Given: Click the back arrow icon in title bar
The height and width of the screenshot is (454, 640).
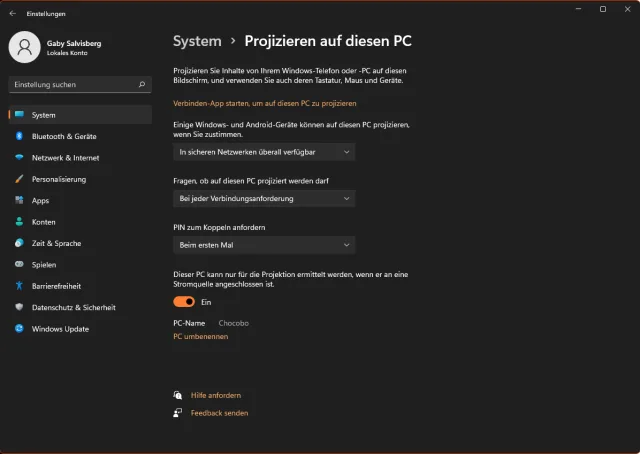Looking at the screenshot, I should point(13,13).
